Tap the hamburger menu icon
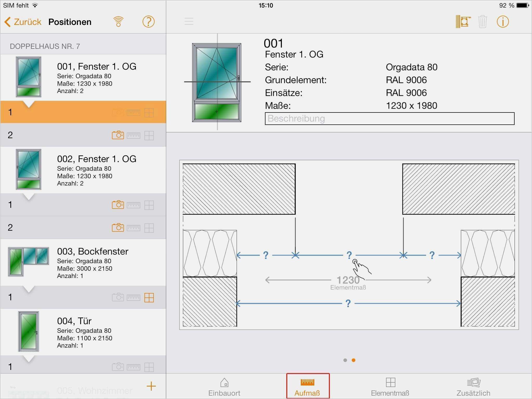Viewport: 532px width, 399px height. click(189, 21)
